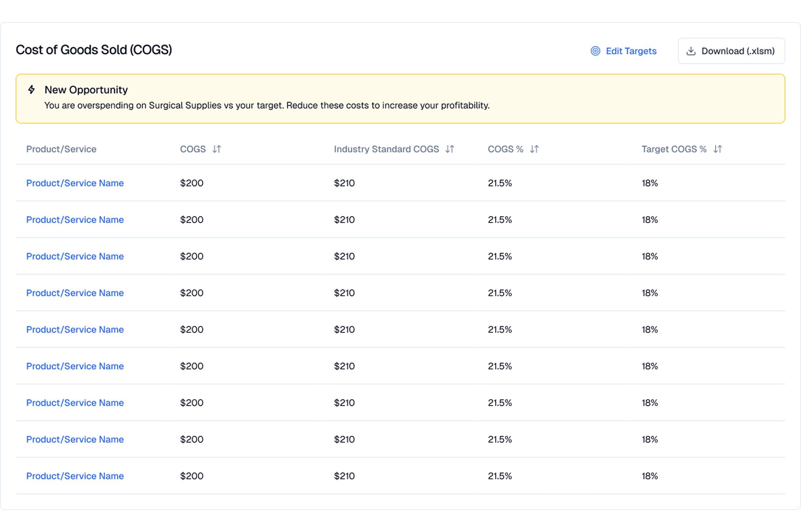Viewport: 801px width, 532px height.
Task: Download the COGS report as xlsm
Action: [731, 51]
